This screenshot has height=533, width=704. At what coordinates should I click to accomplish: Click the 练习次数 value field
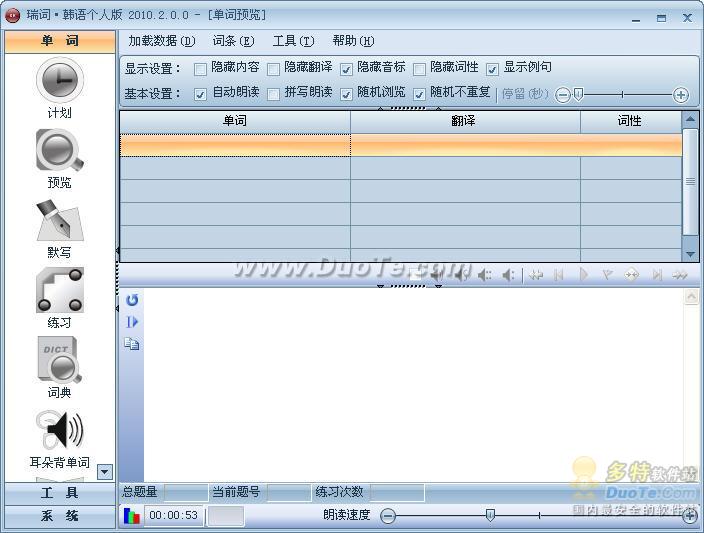397,493
